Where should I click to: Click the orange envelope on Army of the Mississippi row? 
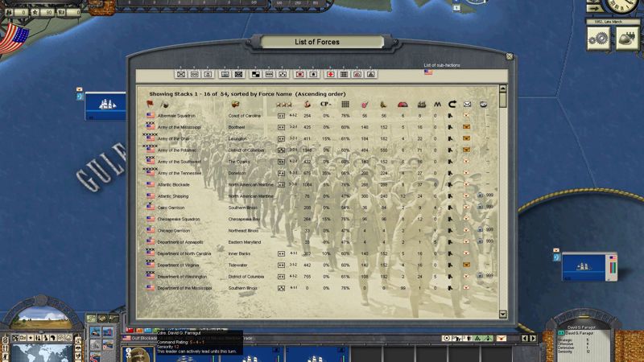(x=466, y=127)
